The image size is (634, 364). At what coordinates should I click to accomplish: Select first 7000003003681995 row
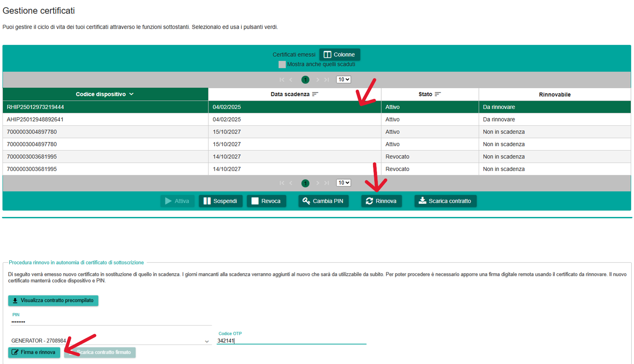coord(317,156)
